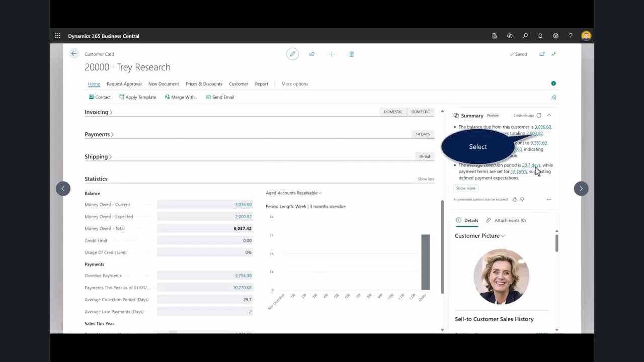Open the 2,000.82 Money Owed Expected value
This screenshot has width=644, height=362.
[243, 217]
